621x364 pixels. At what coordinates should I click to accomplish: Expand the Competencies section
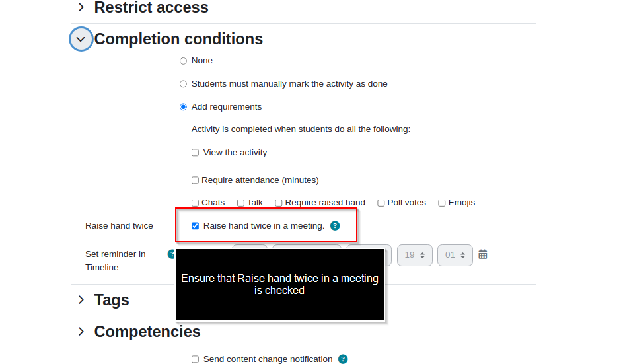[81, 332]
